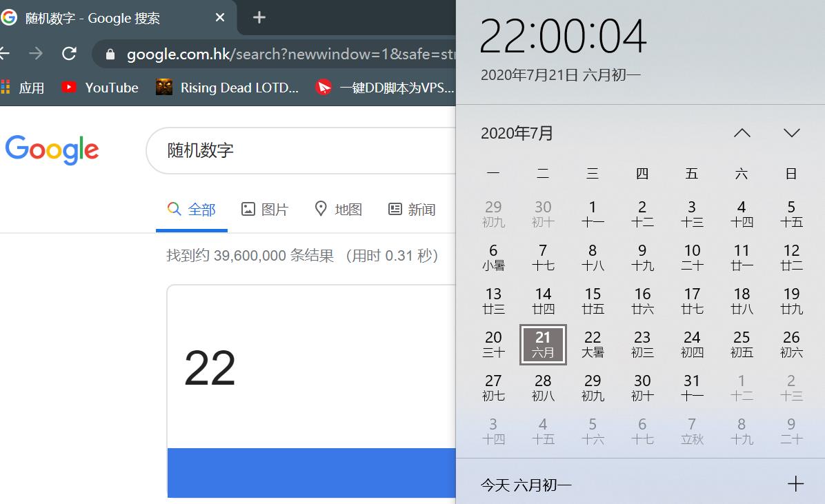
Task: Focus the search box containing 随机数字
Action: click(x=301, y=150)
